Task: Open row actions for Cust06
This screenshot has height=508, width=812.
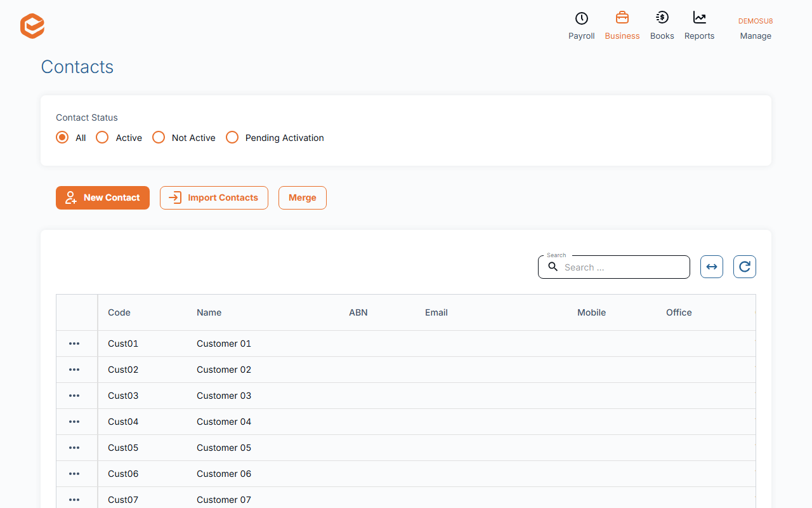Action: click(x=74, y=474)
